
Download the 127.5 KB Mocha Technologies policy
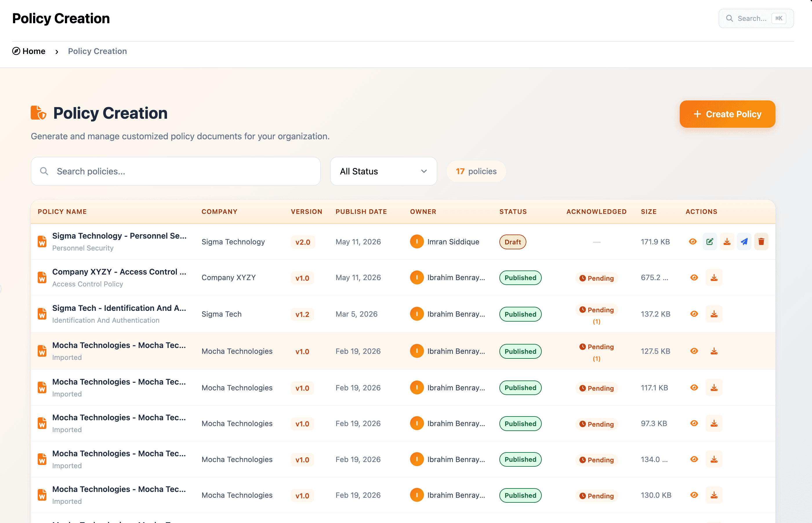point(714,351)
